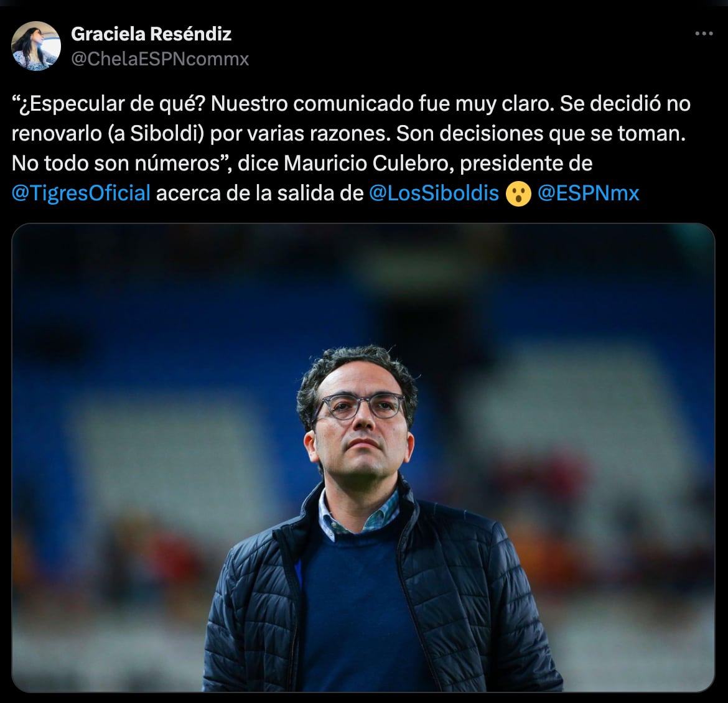
Task: Click the text "Nuestro comunicado fue muy claro"
Action: pos(382,104)
